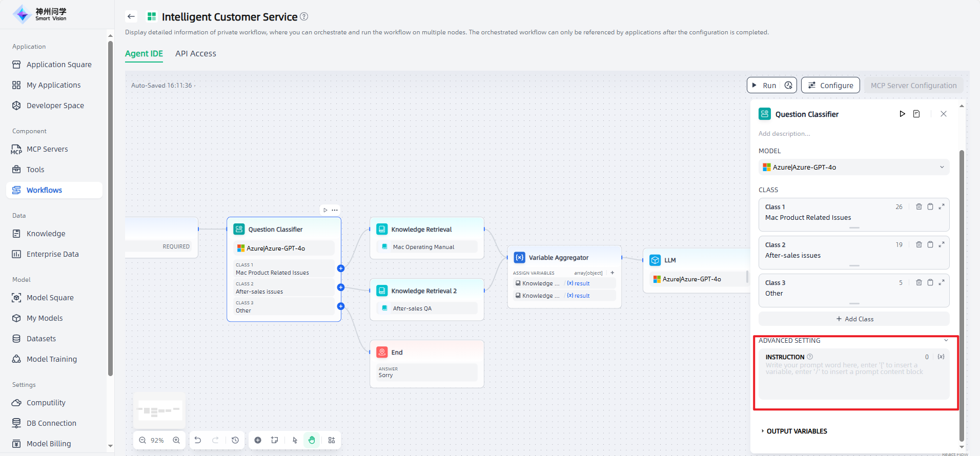The image size is (980, 456).
Task: Click the add node plus icon
Action: point(258,440)
